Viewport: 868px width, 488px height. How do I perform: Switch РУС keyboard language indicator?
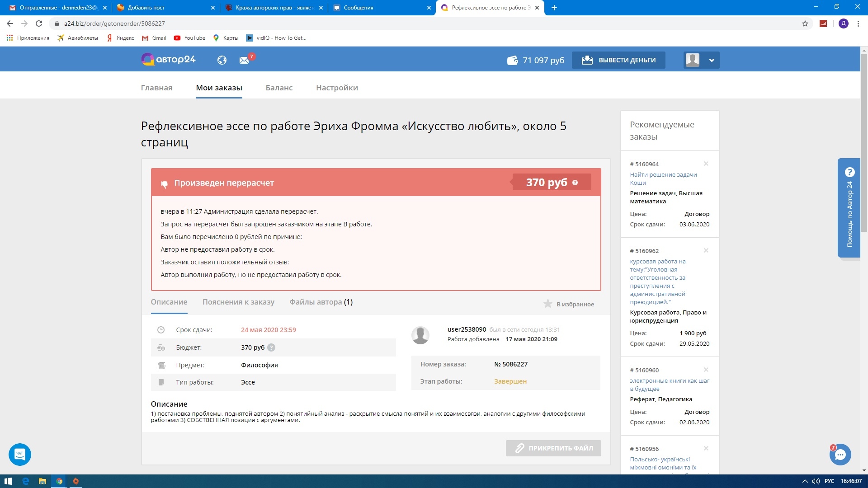829,481
